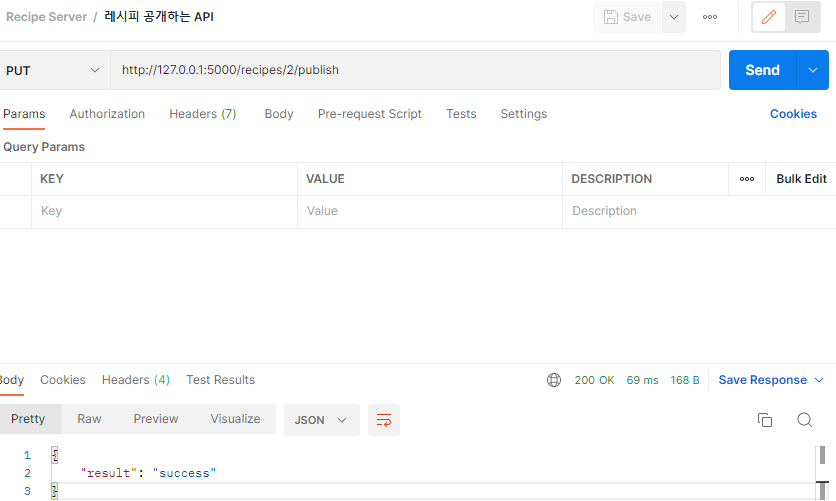Open the response Headers (4) tab
This screenshot has height=501, width=836.
(136, 380)
